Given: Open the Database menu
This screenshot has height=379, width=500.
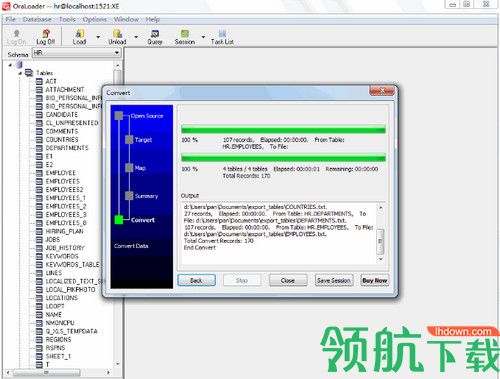Looking at the screenshot, I should tap(37, 19).
